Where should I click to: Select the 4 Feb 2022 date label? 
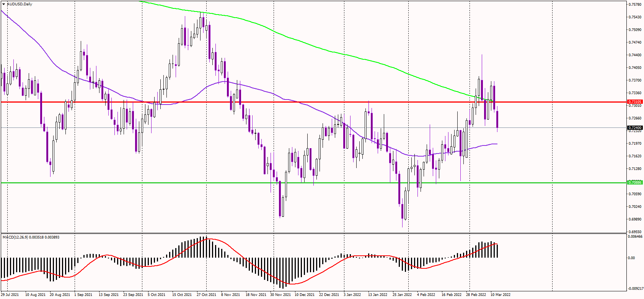[426, 295]
